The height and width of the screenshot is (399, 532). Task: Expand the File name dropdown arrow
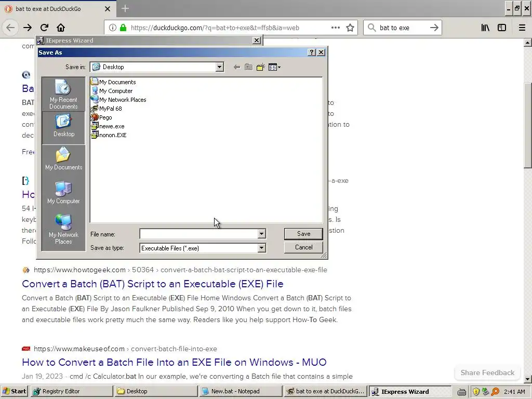coord(261,234)
